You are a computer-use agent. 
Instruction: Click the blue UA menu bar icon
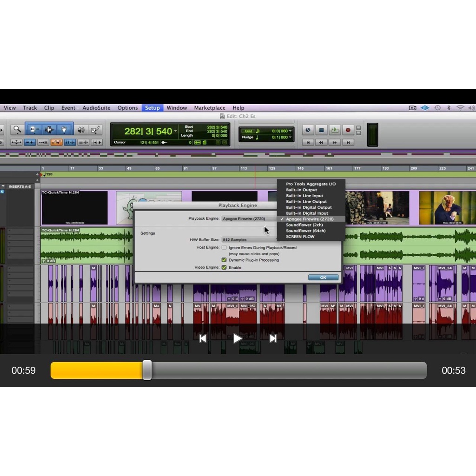425,108
